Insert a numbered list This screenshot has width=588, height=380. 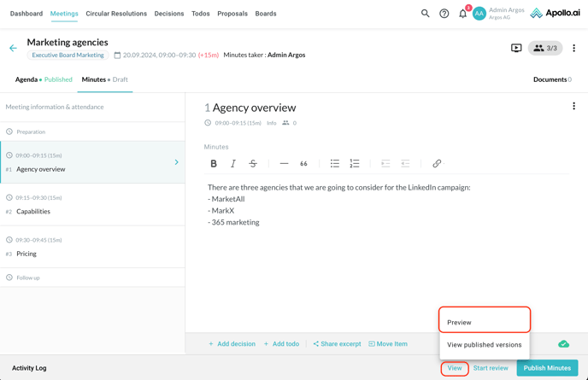pyautogui.click(x=355, y=163)
